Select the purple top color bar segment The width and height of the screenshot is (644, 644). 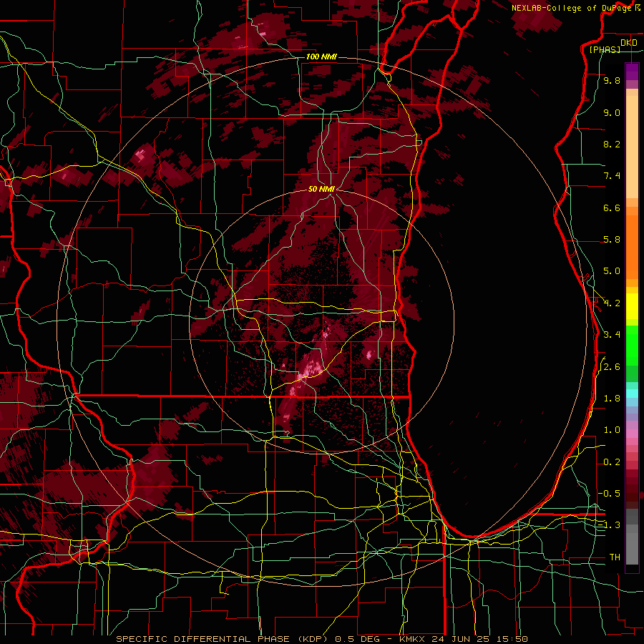632,72
